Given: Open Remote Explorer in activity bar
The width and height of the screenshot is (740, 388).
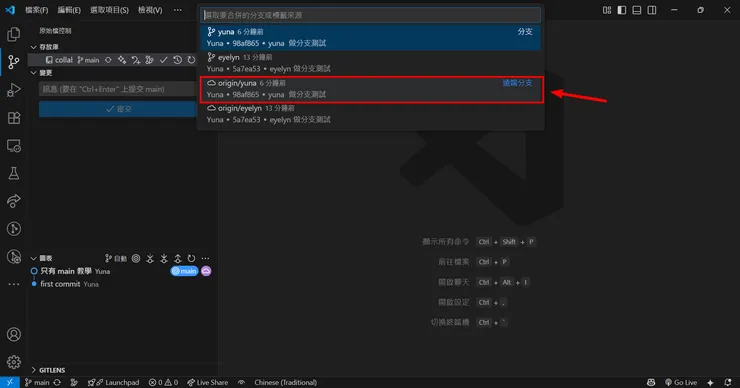Looking at the screenshot, I should [x=14, y=145].
